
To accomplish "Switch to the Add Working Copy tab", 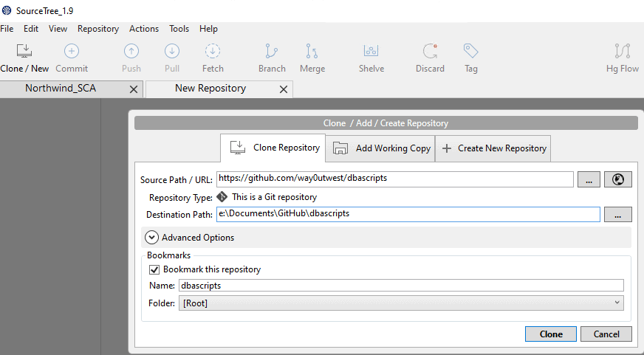I will tap(380, 148).
